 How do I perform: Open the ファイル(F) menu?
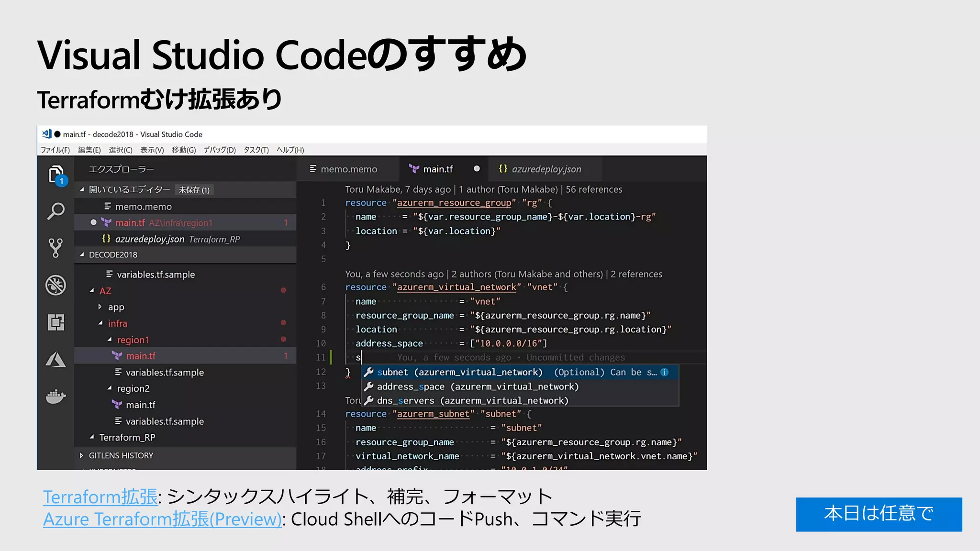point(55,150)
